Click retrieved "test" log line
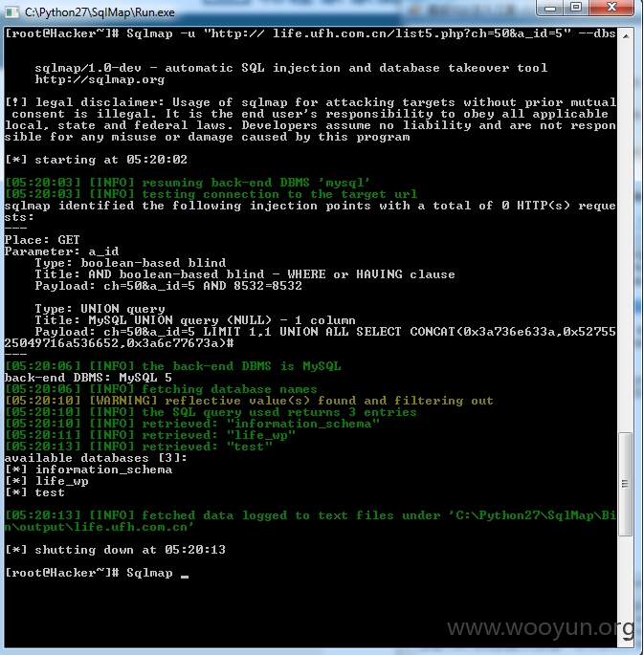The image size is (644, 655). point(139,447)
